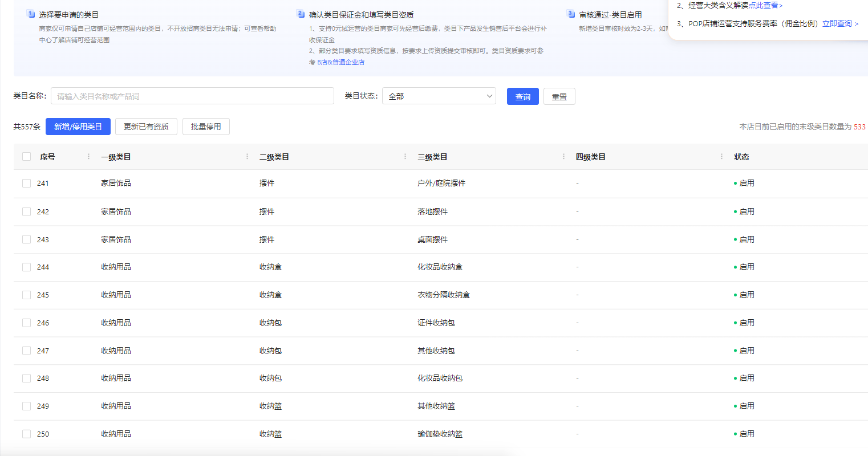The image size is (868, 456).
Task: Click the step 2 icon beside 确认类目保证金
Action: [301, 14]
